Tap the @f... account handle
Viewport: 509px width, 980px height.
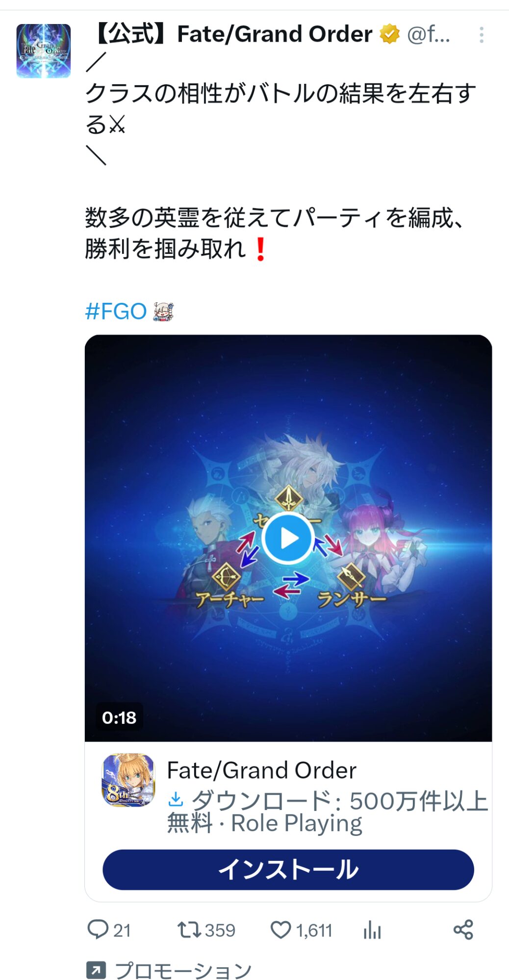[429, 34]
